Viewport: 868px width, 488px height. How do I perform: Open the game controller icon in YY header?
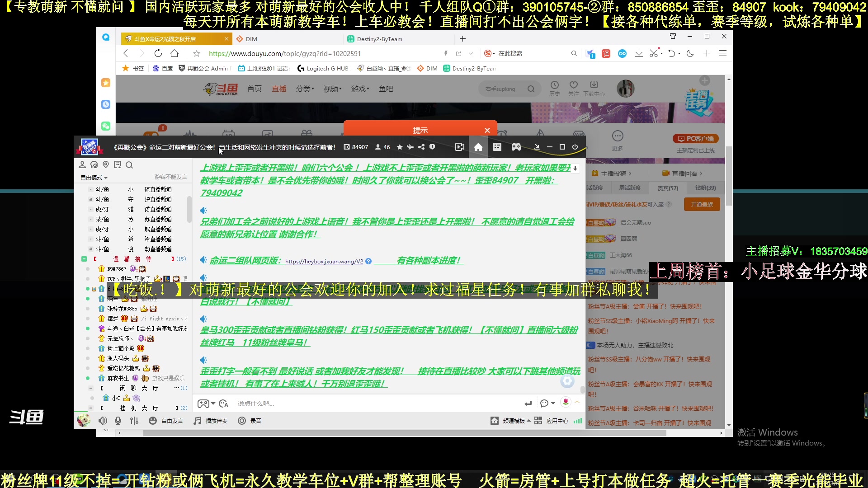point(516,147)
